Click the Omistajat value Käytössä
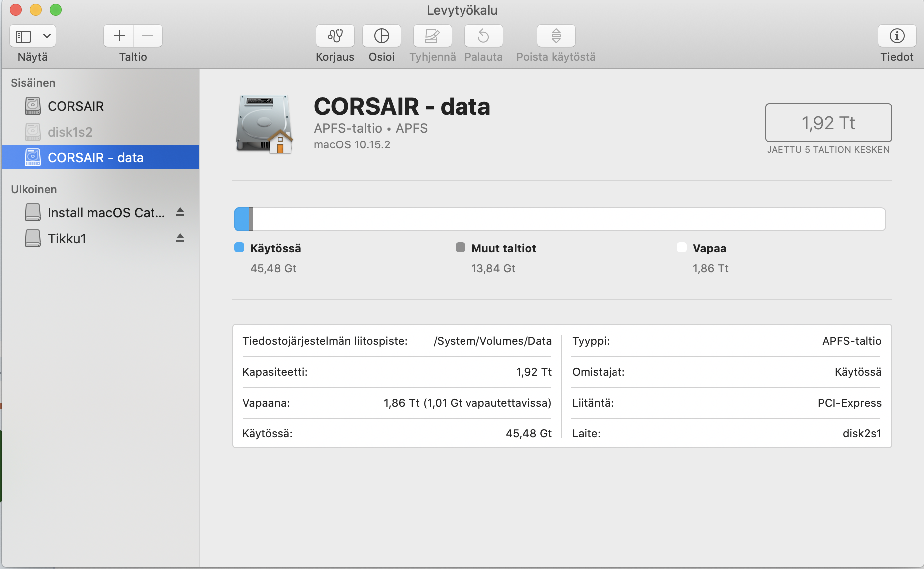This screenshot has width=924, height=569. coord(858,372)
